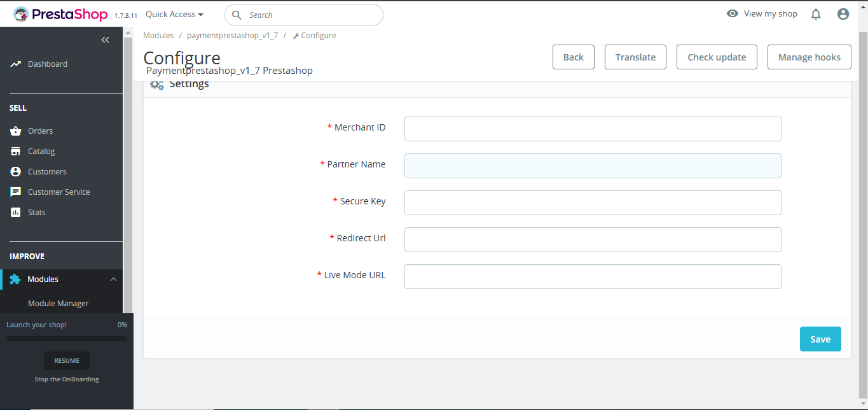Click the Orders basket icon
Screen dimensions: 868x410
coord(16,131)
